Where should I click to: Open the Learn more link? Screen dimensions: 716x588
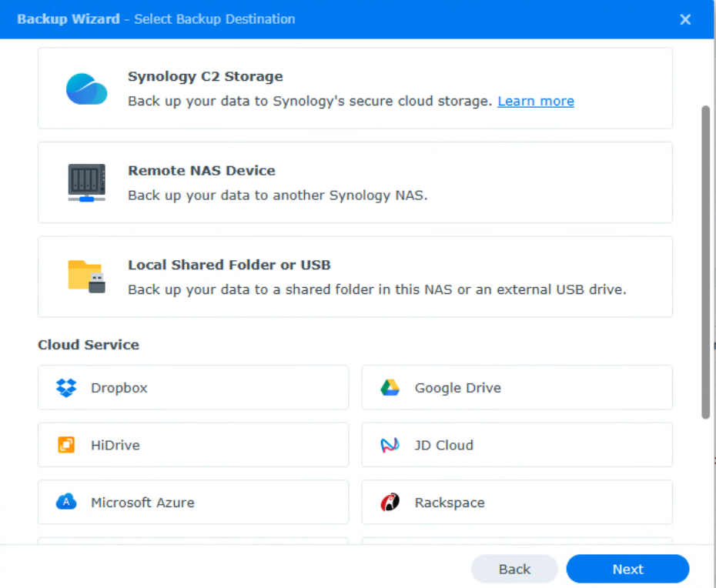pyautogui.click(x=536, y=101)
